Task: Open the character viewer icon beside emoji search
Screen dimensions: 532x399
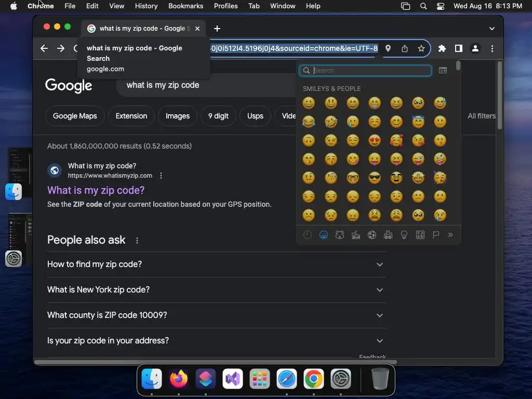Action: click(x=443, y=70)
